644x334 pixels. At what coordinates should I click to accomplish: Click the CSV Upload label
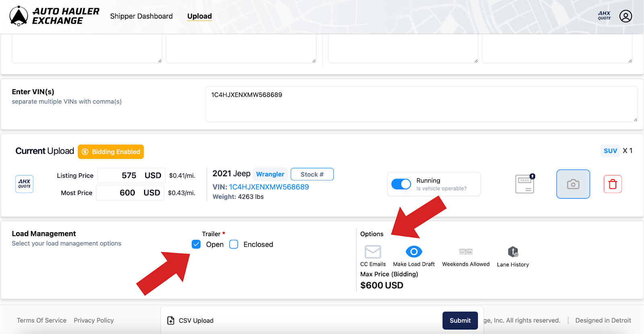tap(196, 320)
